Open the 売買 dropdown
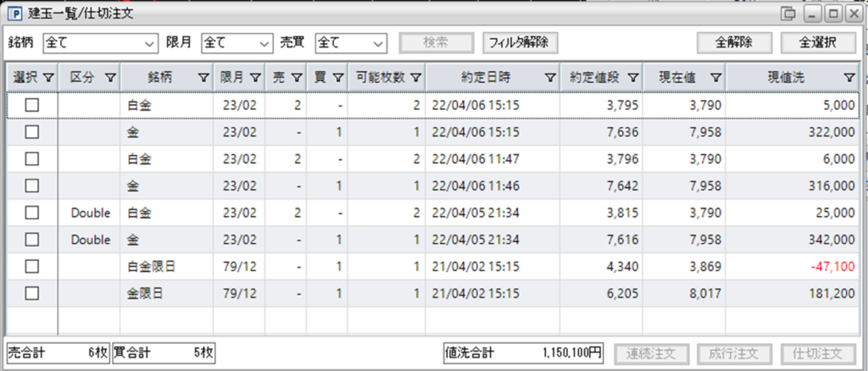This screenshot has height=371, width=868. point(350,42)
